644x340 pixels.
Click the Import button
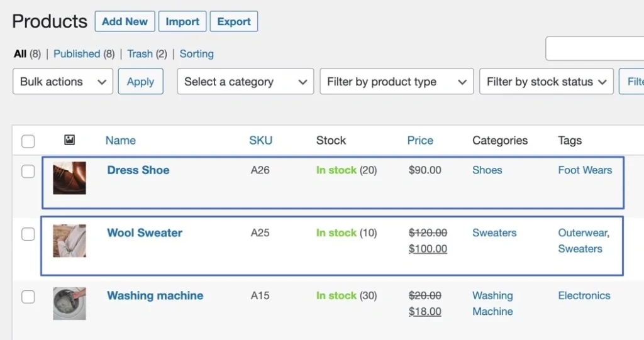tap(182, 21)
